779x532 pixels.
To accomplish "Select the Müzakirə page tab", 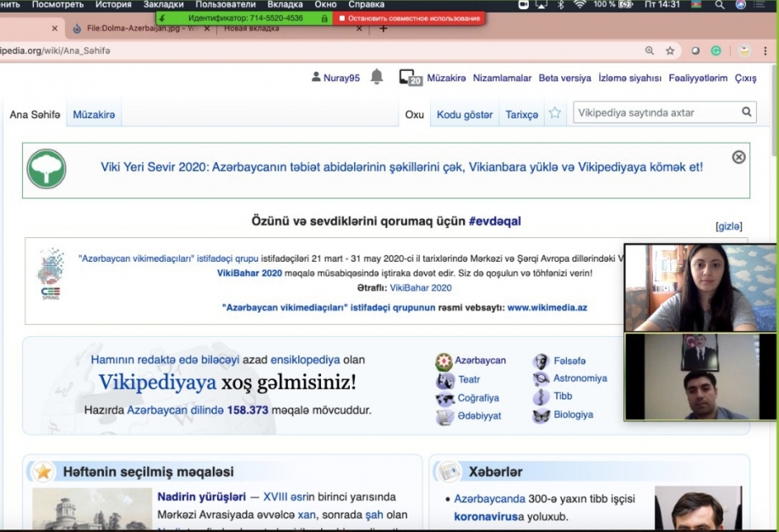I will pyautogui.click(x=94, y=115).
